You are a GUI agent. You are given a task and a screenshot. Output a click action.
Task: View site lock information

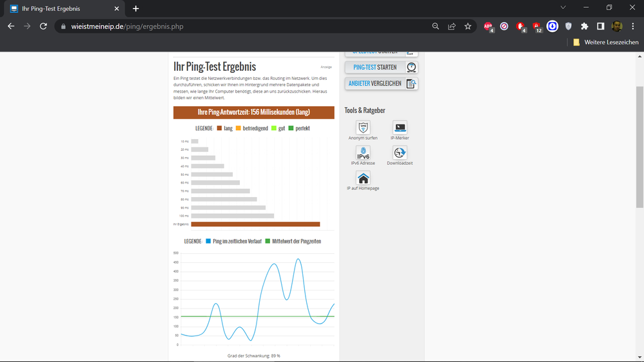coord(63,26)
